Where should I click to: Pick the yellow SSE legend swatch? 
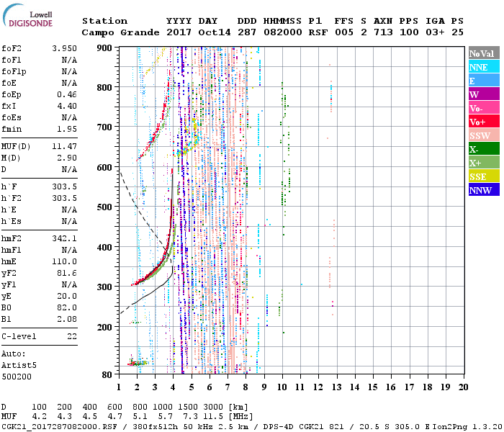(x=482, y=177)
